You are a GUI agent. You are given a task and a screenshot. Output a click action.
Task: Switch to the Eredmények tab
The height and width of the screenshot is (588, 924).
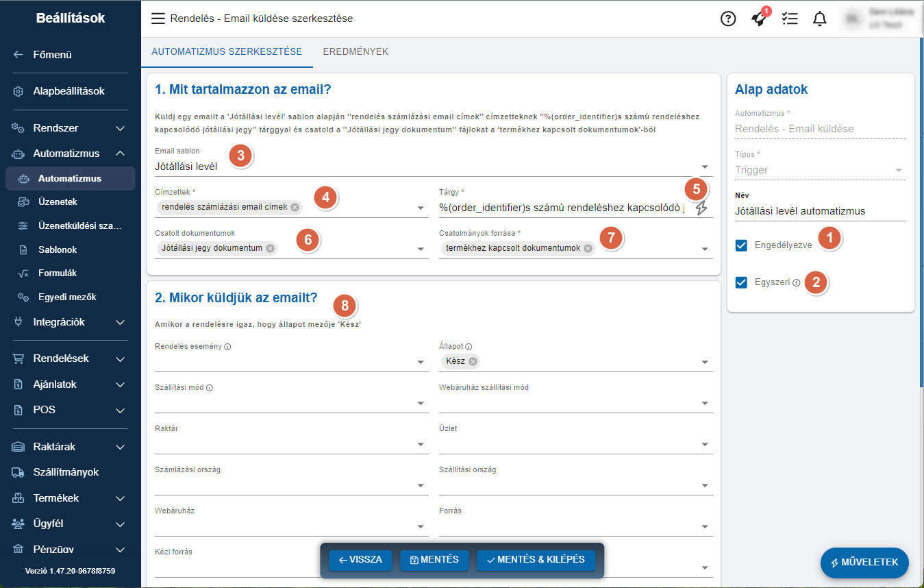click(355, 52)
